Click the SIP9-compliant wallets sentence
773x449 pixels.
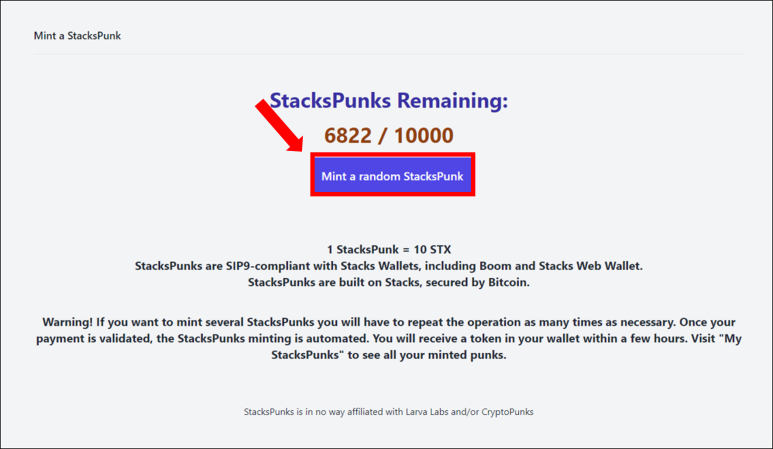click(x=389, y=266)
